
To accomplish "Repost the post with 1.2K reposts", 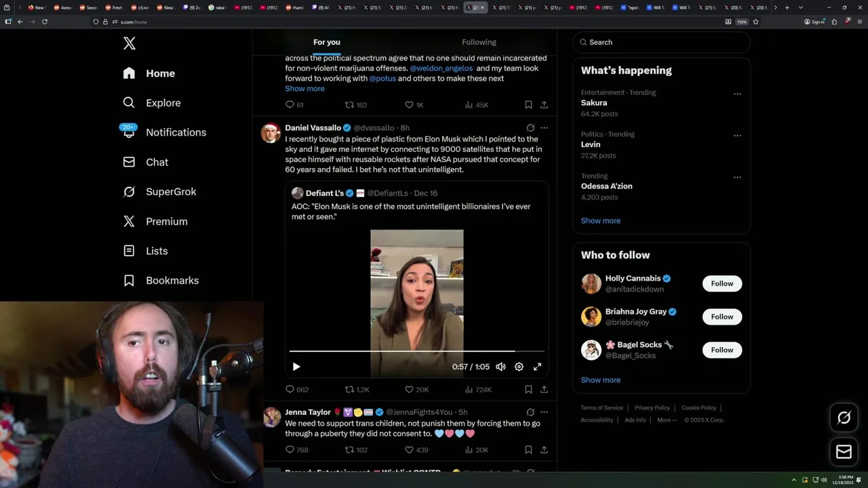I will 357,390.
